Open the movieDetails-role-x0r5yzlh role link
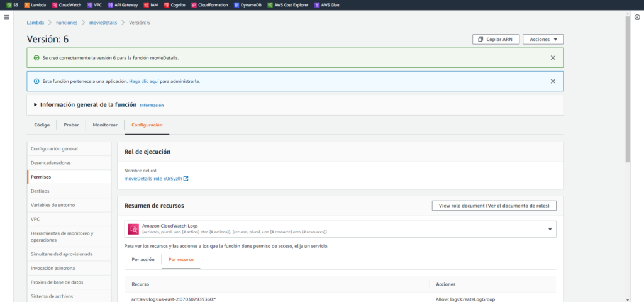Viewport: 644px width, 302px height. [x=153, y=179]
